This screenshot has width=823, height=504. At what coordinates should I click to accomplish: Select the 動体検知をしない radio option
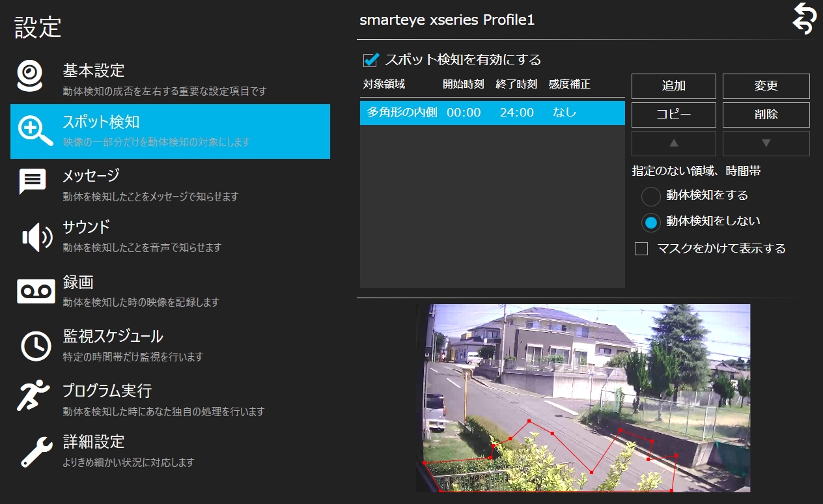(651, 222)
